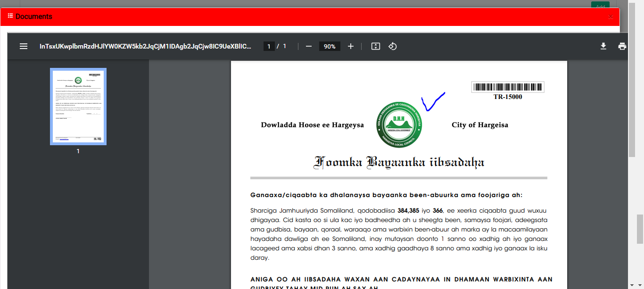The image size is (644, 289).
Task: Zoom out of the PDF document
Action: 309,46
